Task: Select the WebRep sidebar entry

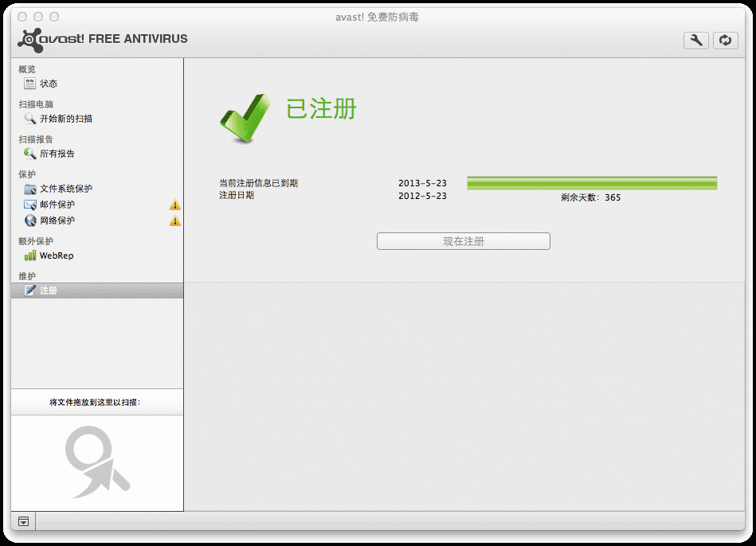Action: [x=57, y=255]
